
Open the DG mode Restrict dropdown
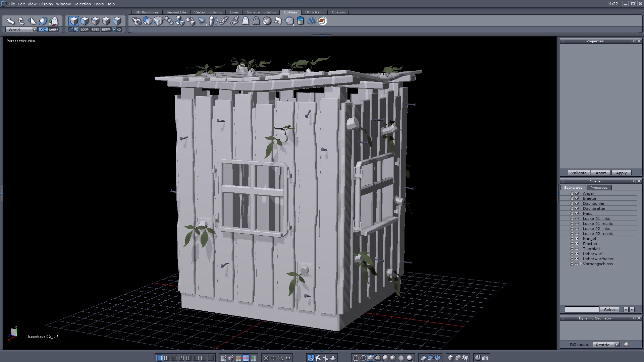click(616, 345)
